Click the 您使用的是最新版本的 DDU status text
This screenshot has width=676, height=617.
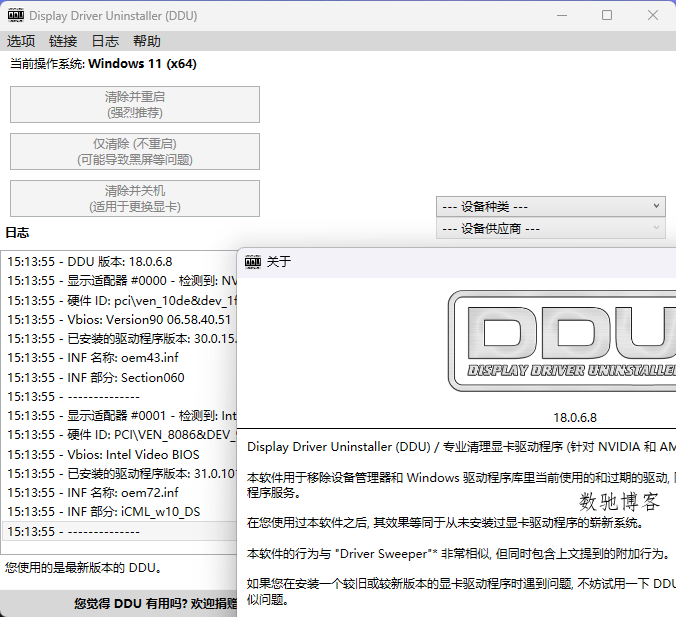[84, 567]
